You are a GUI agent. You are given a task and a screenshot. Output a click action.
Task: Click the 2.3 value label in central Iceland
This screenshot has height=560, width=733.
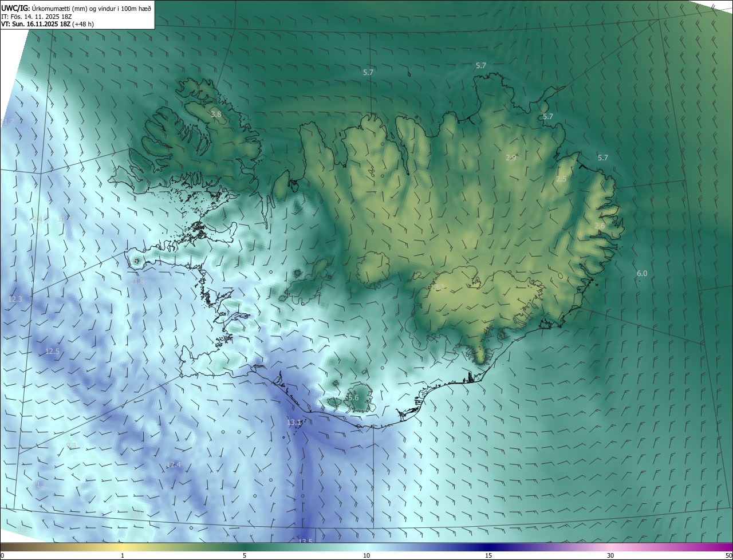coord(439,287)
